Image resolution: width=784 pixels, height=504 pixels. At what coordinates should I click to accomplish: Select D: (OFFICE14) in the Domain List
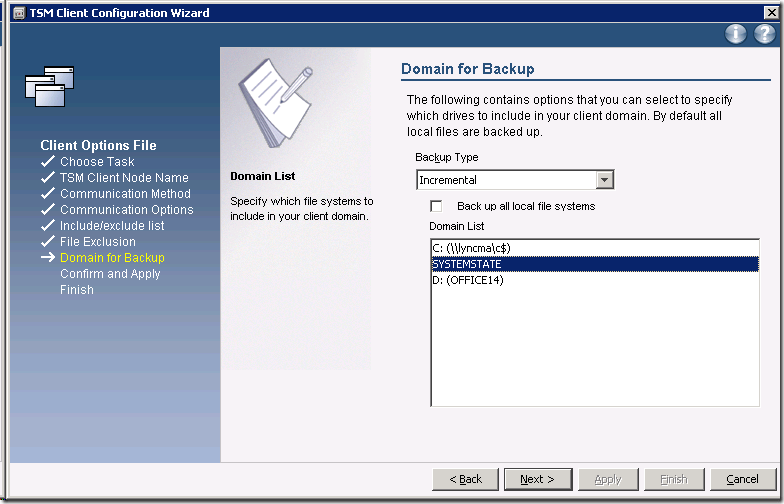point(468,280)
